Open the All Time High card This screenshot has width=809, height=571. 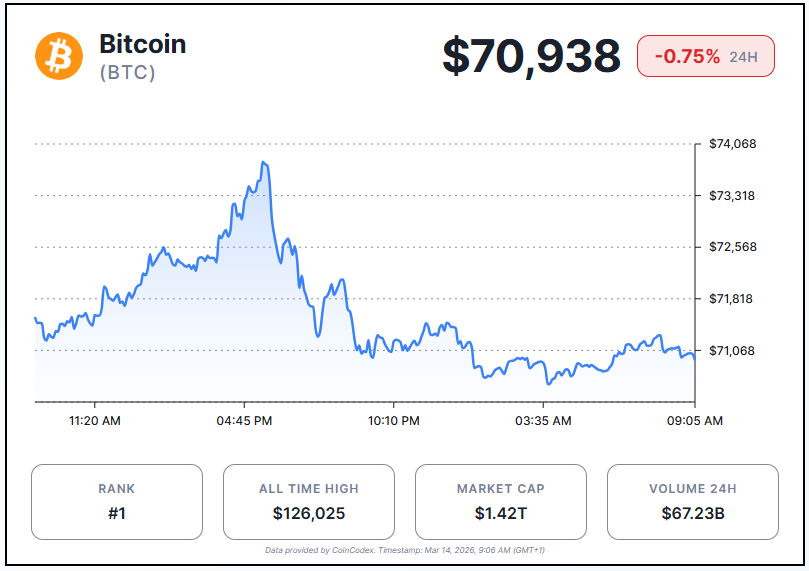pyautogui.click(x=308, y=502)
